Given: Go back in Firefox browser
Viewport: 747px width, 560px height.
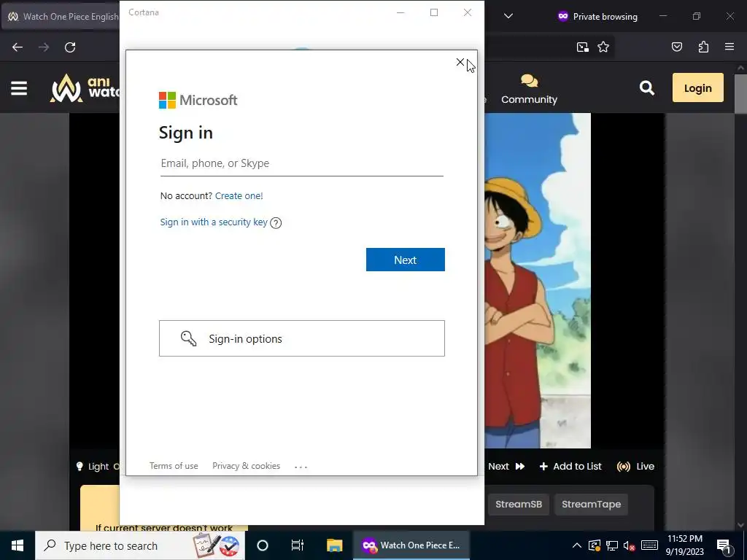Looking at the screenshot, I should pos(18,47).
